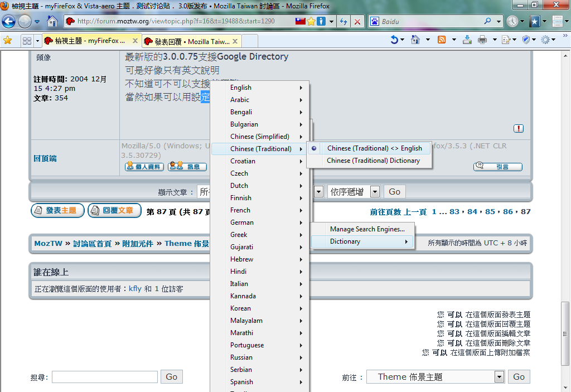The height and width of the screenshot is (392, 571).
Task: Click the RSS feed icon in toolbar
Action: 442,40
